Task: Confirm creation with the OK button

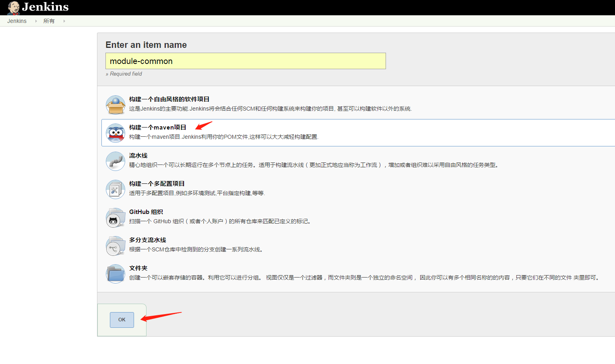Action: click(x=122, y=320)
